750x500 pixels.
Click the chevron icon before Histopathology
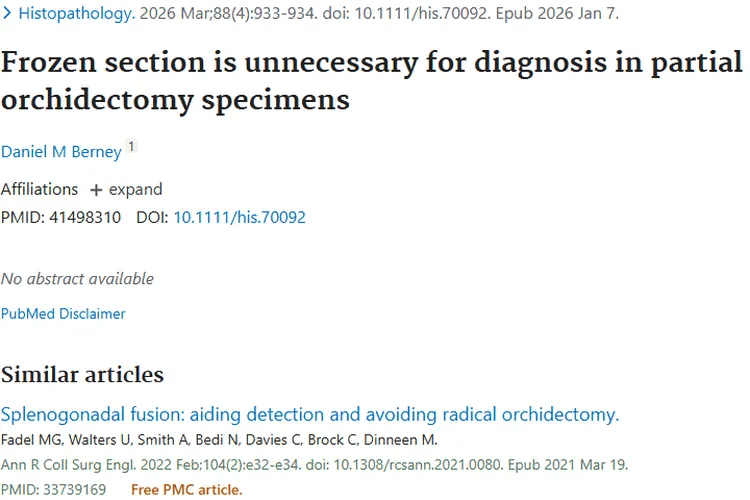7,15
